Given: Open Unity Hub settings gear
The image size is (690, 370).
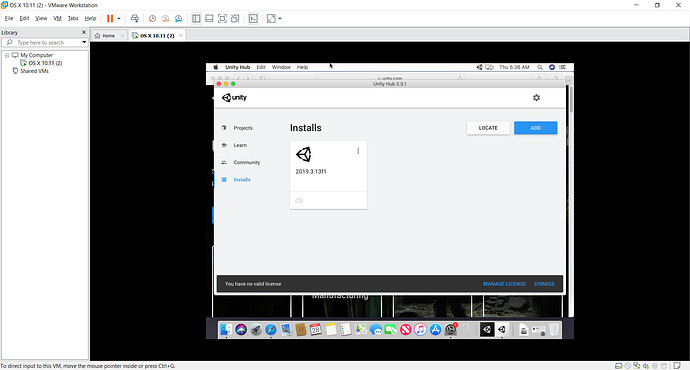Looking at the screenshot, I should click(x=536, y=98).
